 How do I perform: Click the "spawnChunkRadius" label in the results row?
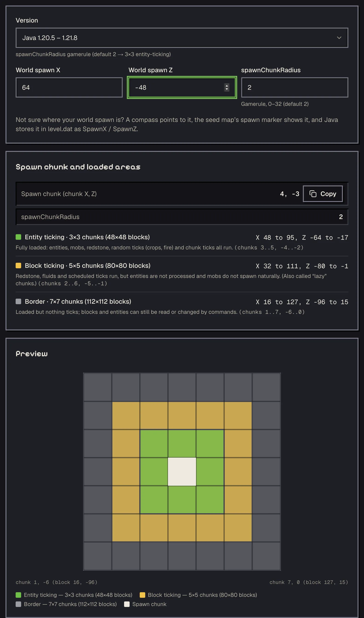point(50,217)
